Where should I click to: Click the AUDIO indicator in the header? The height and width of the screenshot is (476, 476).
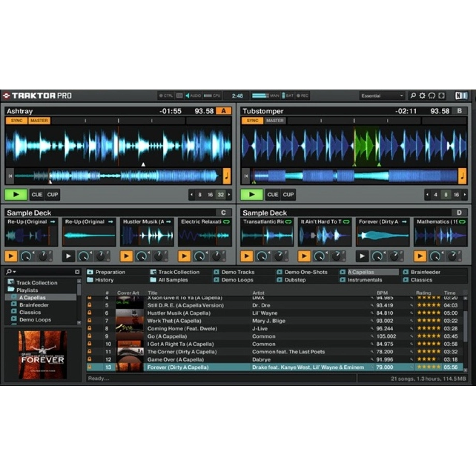(x=194, y=96)
